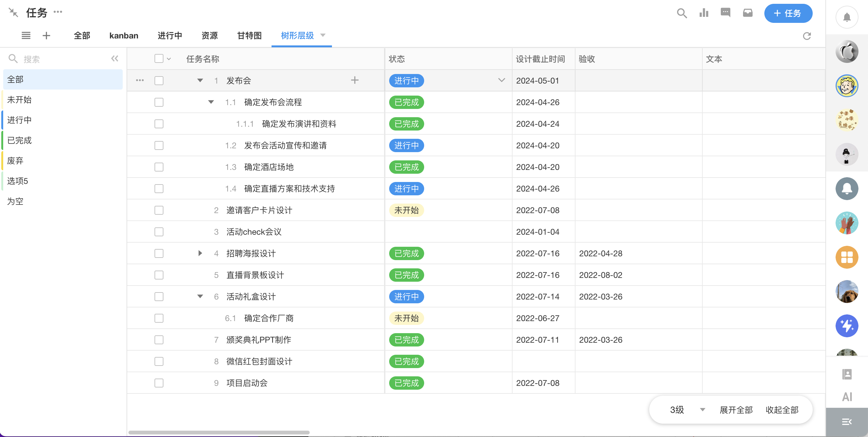Open the gray bell app icon in sidebar
The height and width of the screenshot is (437, 868).
pos(847,189)
